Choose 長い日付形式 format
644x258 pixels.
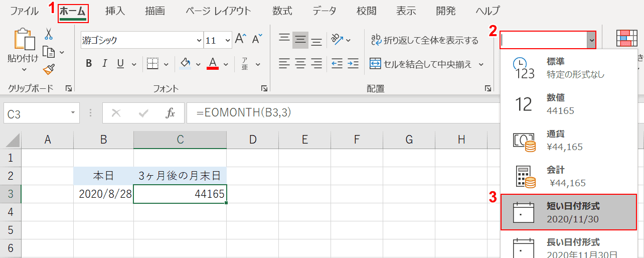coord(569,244)
